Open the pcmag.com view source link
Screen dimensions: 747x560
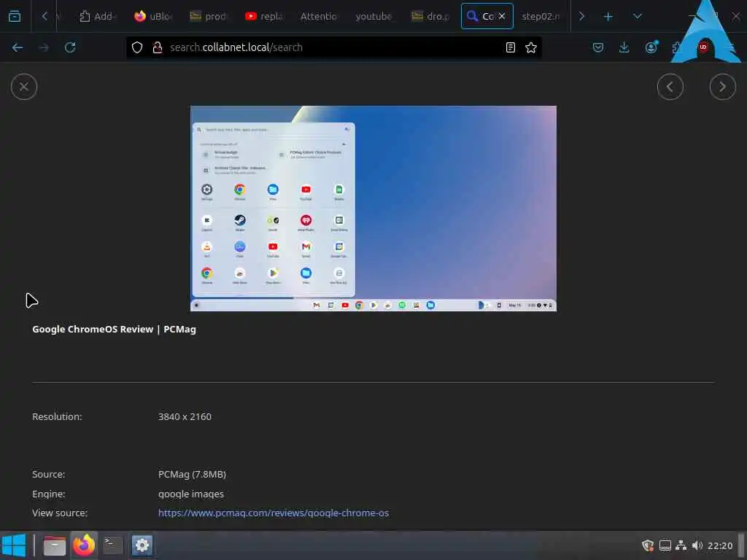(273, 513)
